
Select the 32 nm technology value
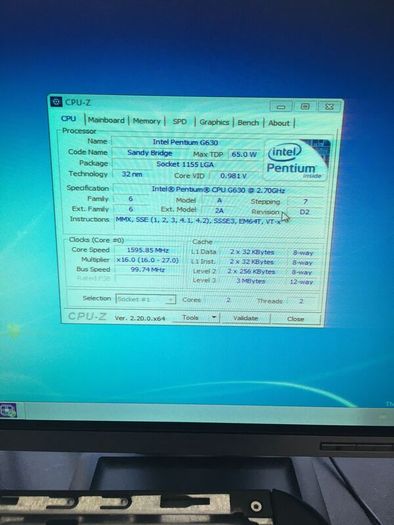coord(132,174)
